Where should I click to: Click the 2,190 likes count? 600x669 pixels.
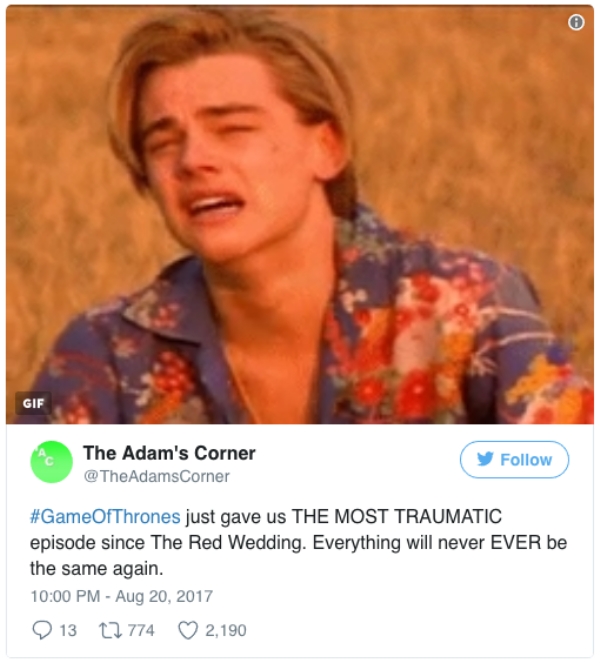pyautogui.click(x=226, y=630)
